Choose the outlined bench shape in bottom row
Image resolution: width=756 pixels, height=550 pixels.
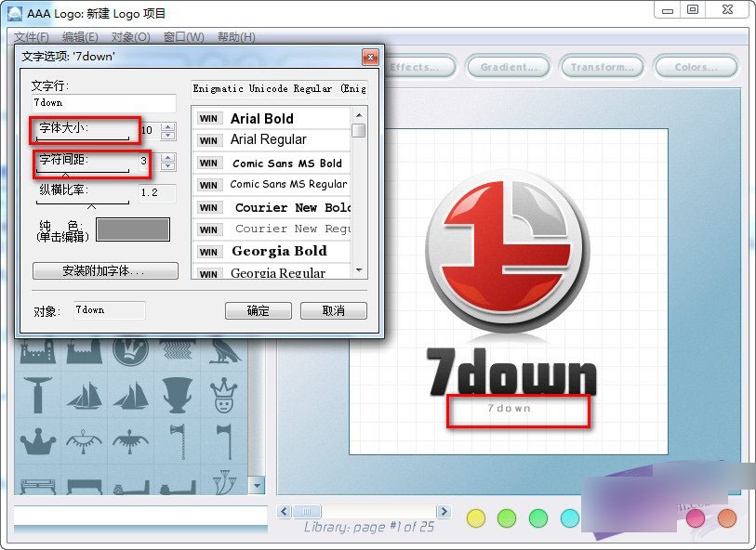38,487
